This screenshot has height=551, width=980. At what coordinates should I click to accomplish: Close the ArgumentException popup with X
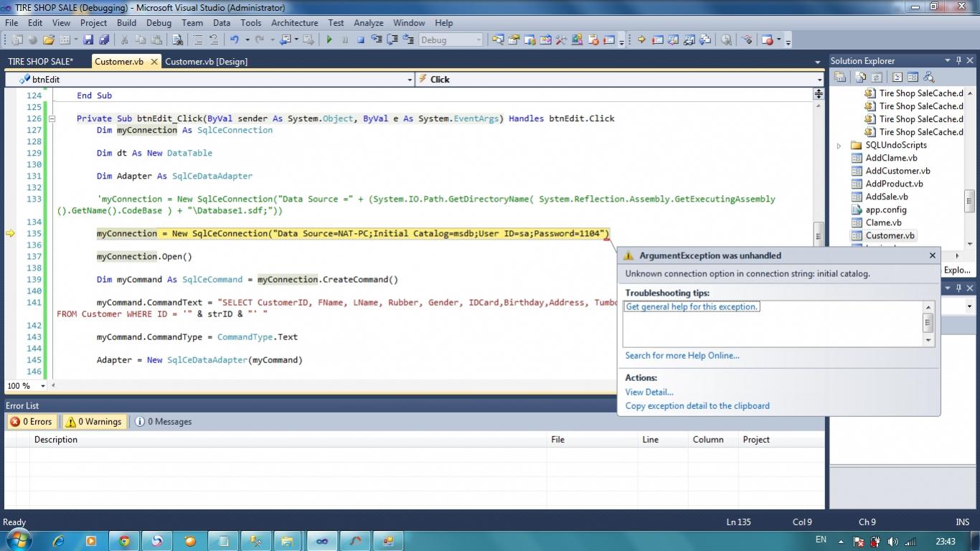933,255
